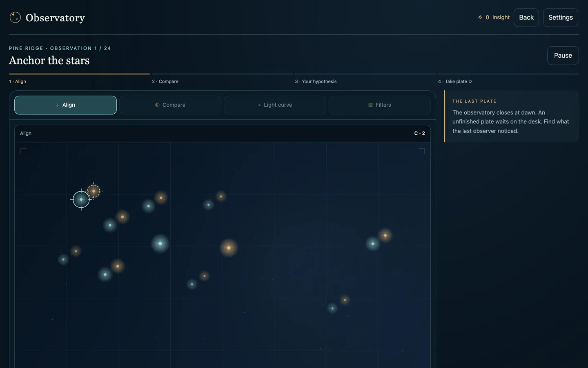588x368 pixels.
Task: Open the Settings menu
Action: pyautogui.click(x=561, y=18)
